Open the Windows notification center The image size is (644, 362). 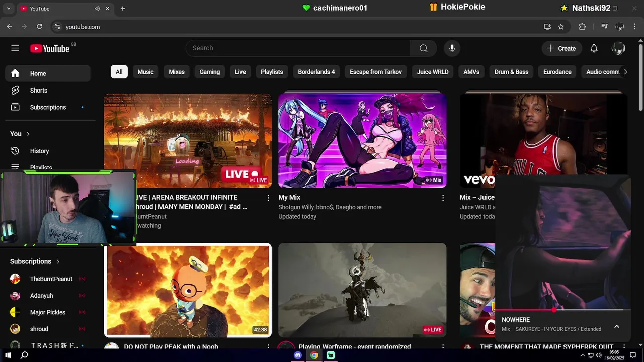coord(633,355)
